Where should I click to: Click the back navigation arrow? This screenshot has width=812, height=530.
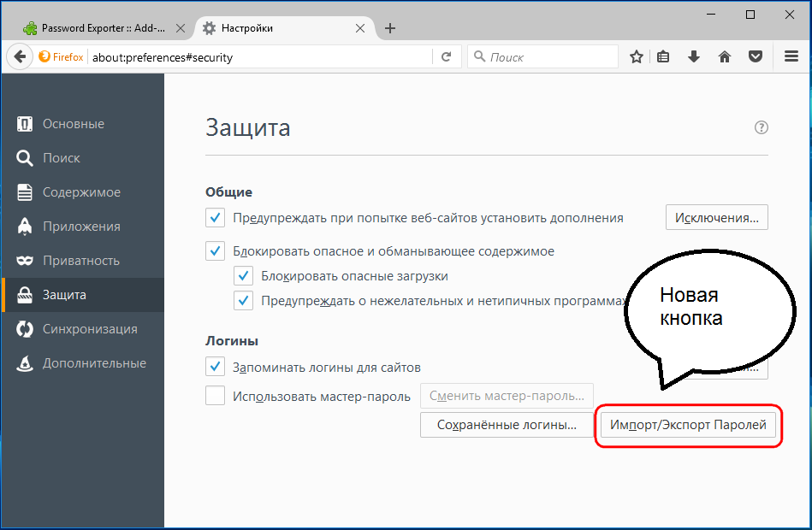(x=20, y=57)
